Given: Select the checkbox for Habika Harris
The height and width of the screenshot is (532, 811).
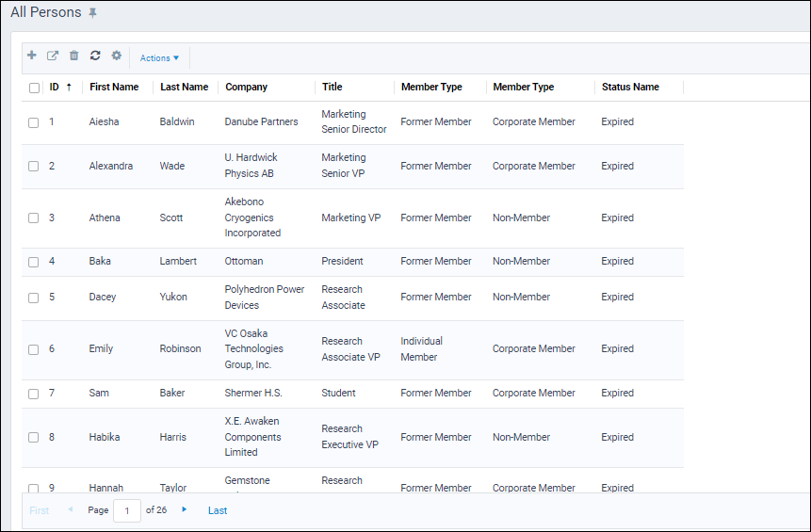Looking at the screenshot, I should [34, 438].
